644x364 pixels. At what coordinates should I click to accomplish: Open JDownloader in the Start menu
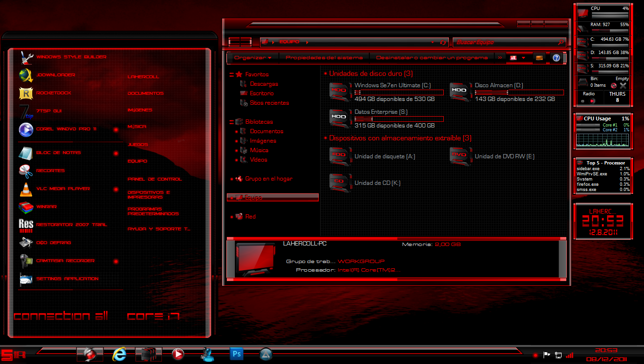tap(55, 75)
